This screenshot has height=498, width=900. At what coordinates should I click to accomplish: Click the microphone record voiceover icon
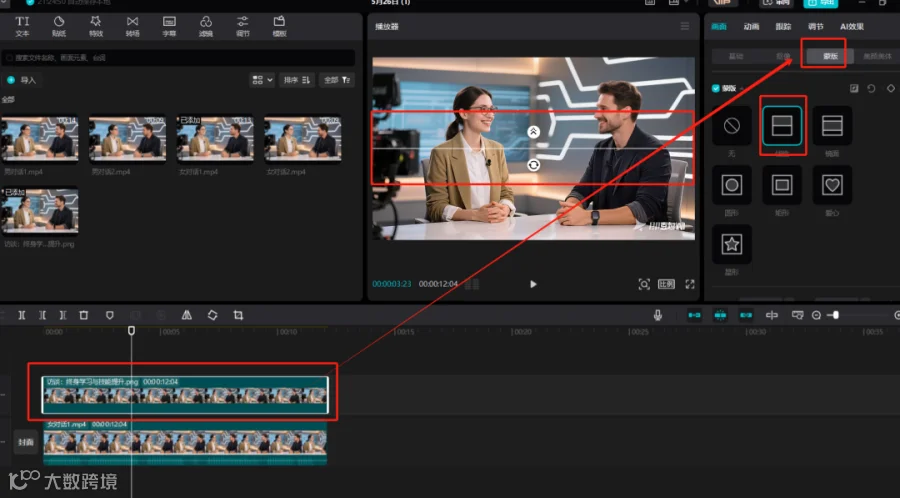pos(658,315)
